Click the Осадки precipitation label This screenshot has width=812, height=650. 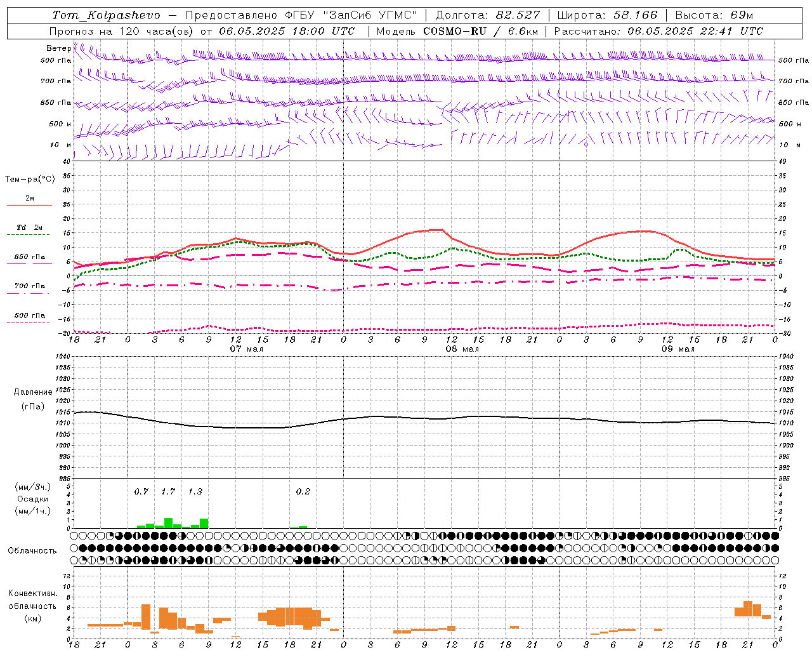[x=32, y=499]
